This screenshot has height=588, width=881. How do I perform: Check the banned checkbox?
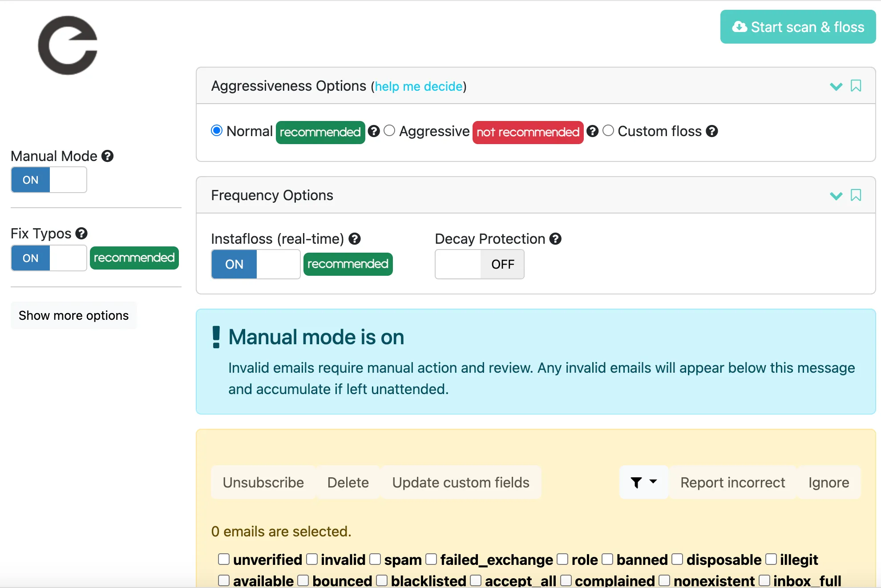(607, 559)
